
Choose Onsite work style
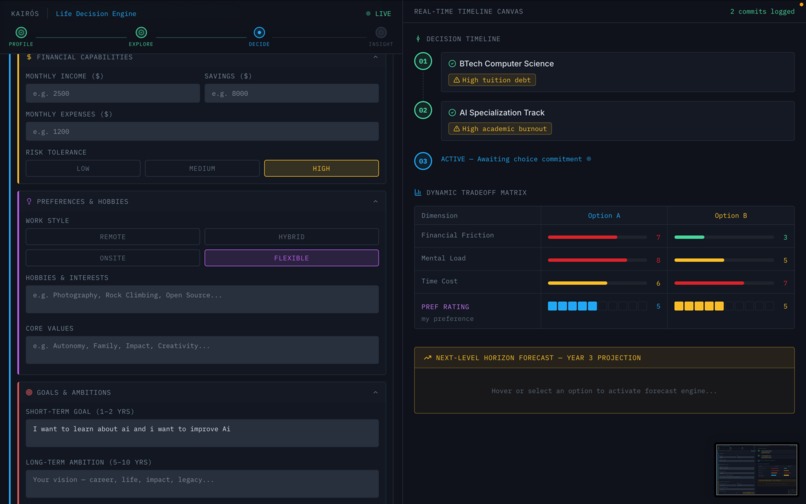pyautogui.click(x=113, y=258)
